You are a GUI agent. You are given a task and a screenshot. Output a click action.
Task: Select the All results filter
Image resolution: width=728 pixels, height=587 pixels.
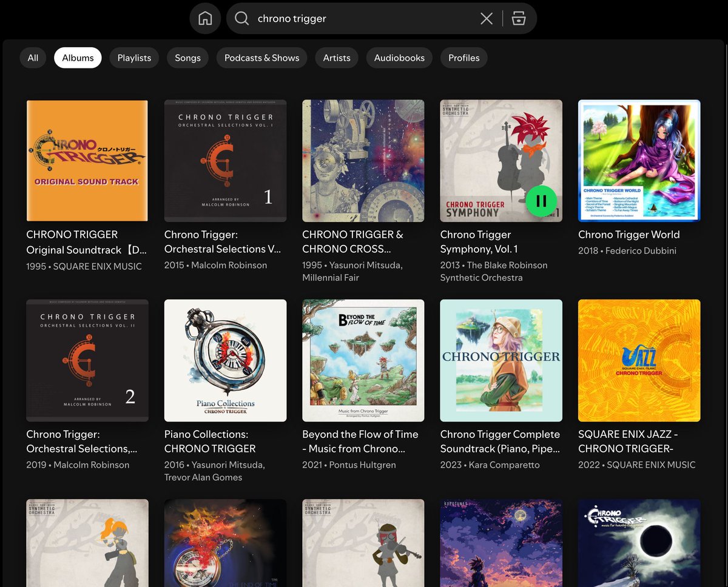[x=33, y=58]
